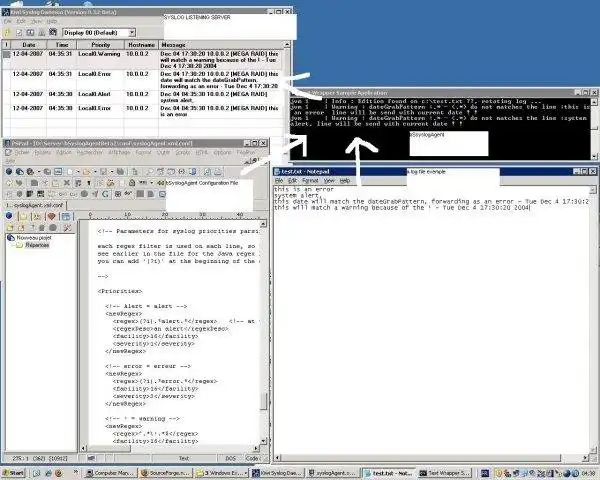Click the first globe icon in PSPad top toolbar
The height and width of the screenshot is (480, 600).
(x=9, y=172)
